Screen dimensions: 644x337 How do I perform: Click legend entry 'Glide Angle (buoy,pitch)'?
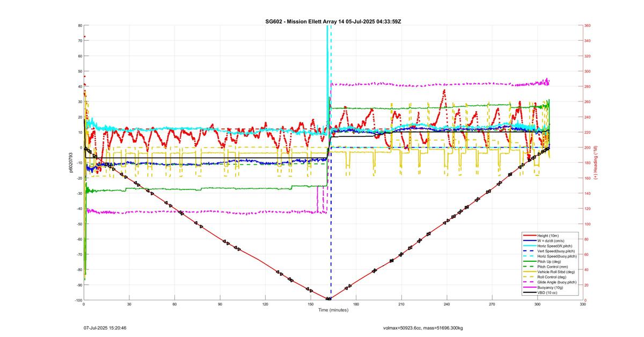tap(557, 282)
